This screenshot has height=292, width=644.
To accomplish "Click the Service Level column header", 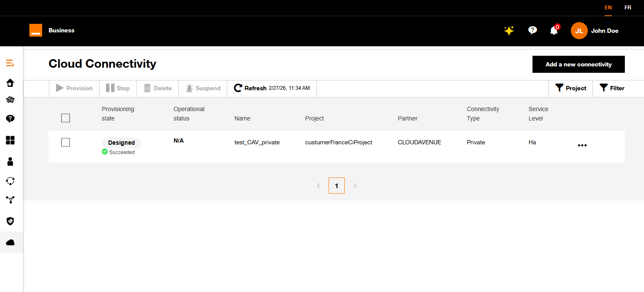I will coord(538,114).
